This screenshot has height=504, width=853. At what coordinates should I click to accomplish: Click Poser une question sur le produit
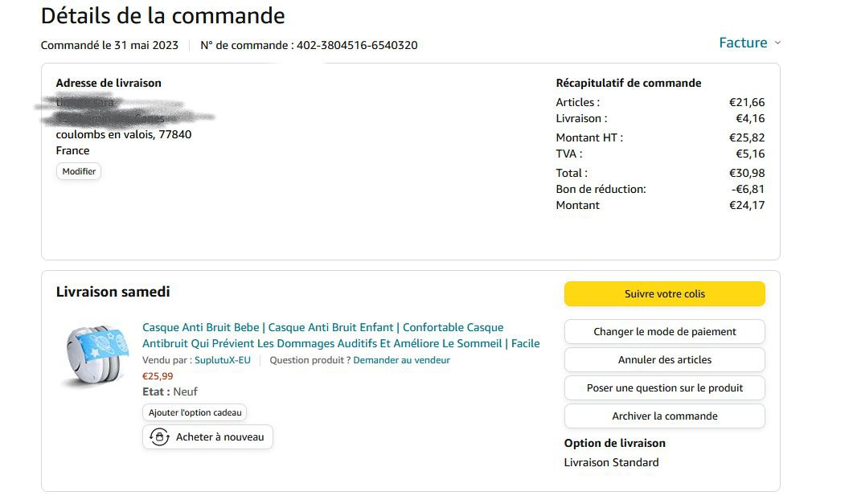pos(664,387)
